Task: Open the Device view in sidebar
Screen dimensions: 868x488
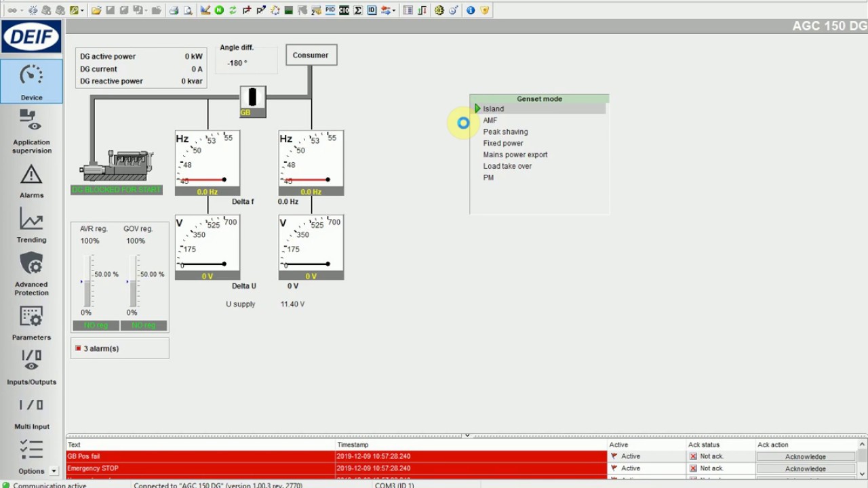Action: [x=31, y=81]
